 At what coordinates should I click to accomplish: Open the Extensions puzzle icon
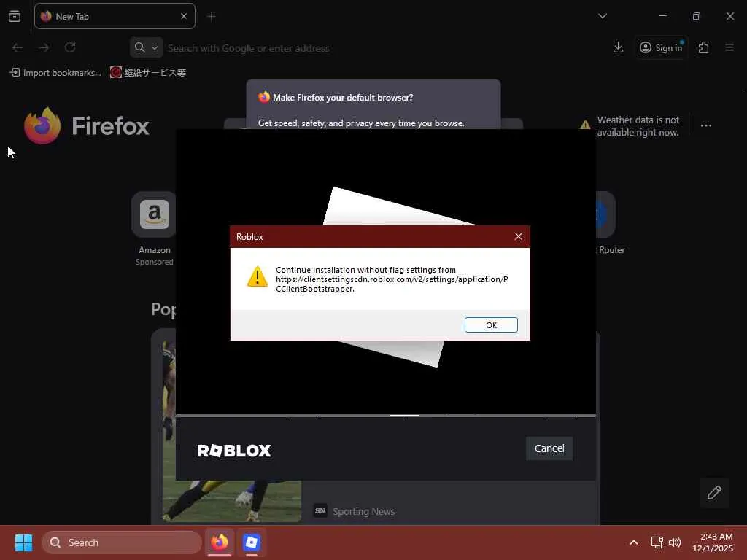point(703,47)
